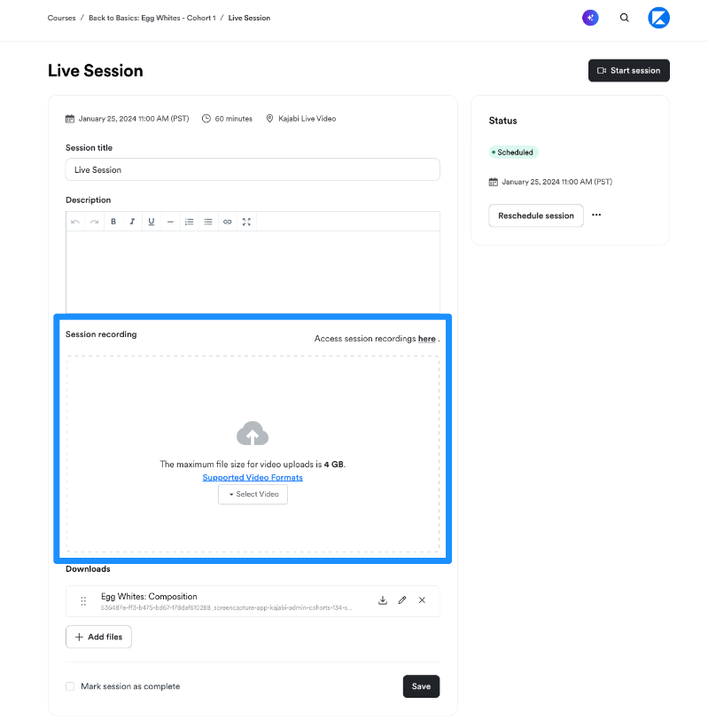Insert a link via the chain icon
This screenshot has height=728, width=708.
point(228,222)
